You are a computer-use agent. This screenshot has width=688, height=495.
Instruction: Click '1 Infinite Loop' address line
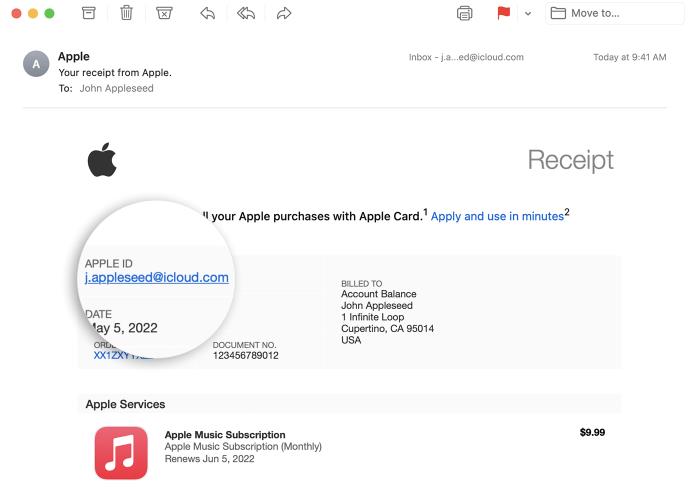coord(373,317)
